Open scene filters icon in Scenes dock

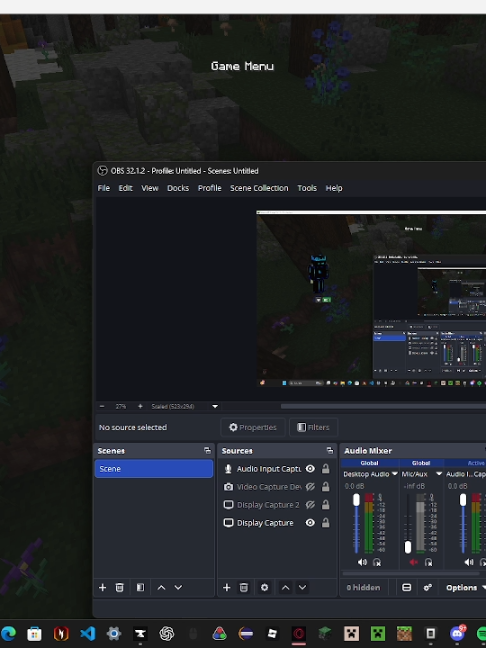141,587
